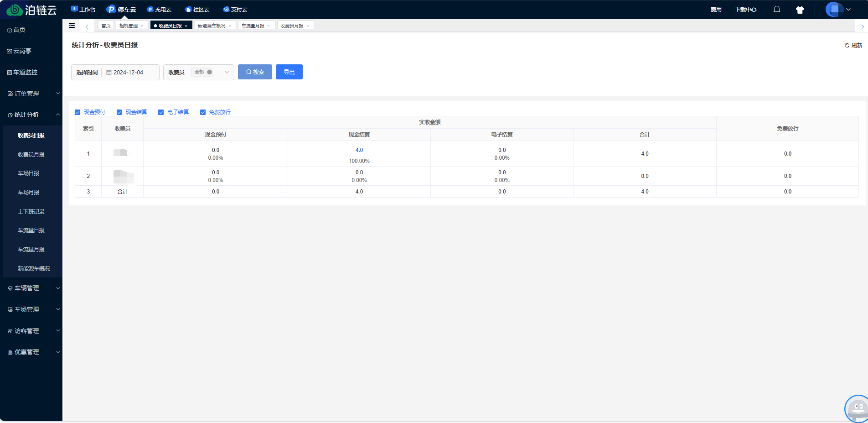868x423 pixels.
Task: Open the 下载中心 link
Action: coord(746,10)
